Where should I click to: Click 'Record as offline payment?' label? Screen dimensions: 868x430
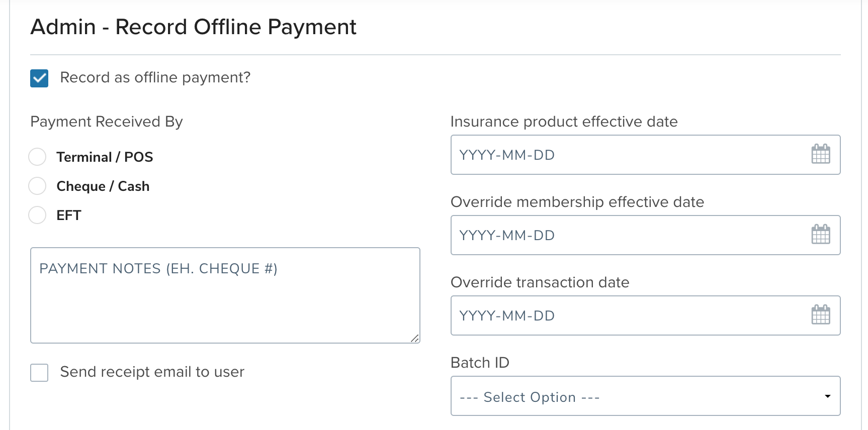[x=155, y=77]
